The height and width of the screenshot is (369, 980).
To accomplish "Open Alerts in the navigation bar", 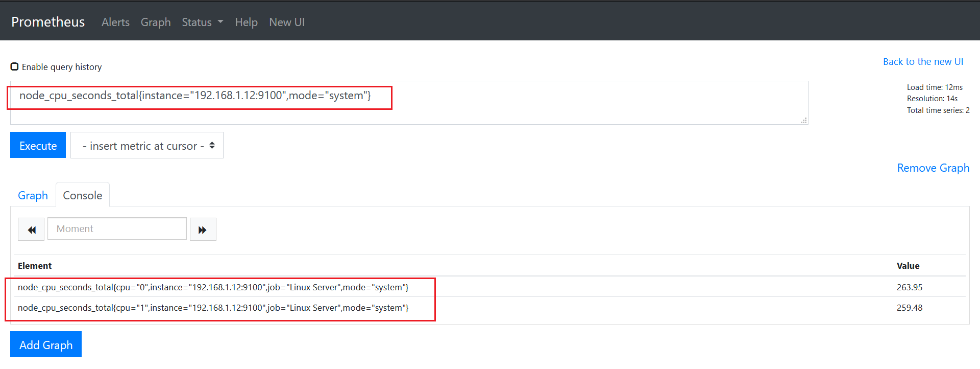I will click(115, 22).
